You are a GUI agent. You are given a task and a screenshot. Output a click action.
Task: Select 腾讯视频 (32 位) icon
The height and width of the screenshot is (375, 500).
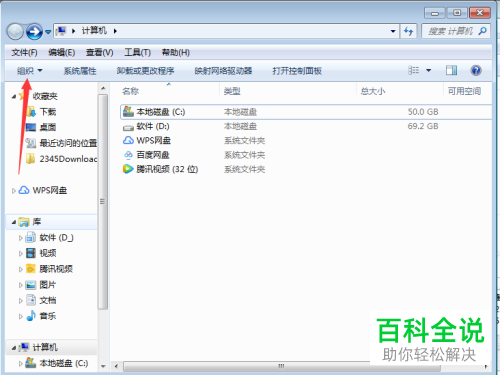click(x=128, y=169)
